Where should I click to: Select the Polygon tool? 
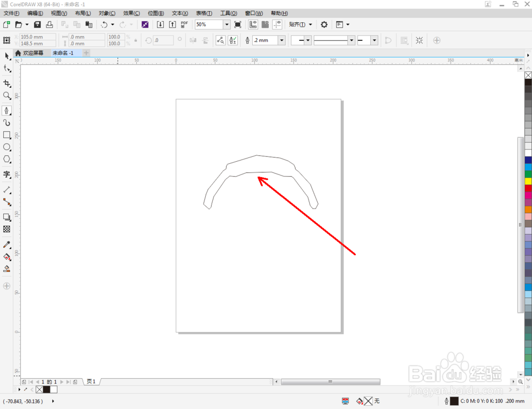[7, 160]
